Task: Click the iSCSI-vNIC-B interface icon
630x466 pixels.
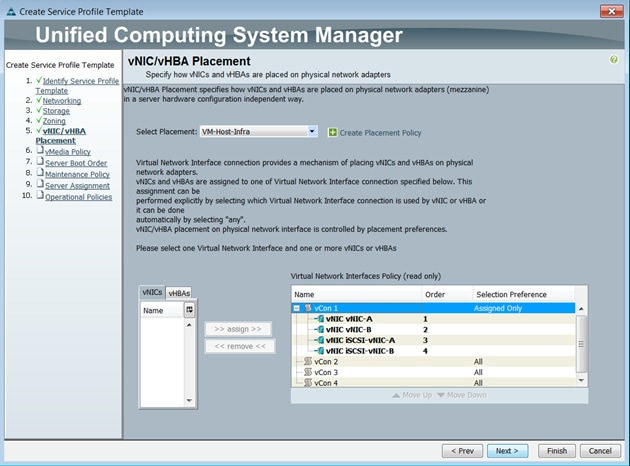Action: pyautogui.click(x=320, y=351)
